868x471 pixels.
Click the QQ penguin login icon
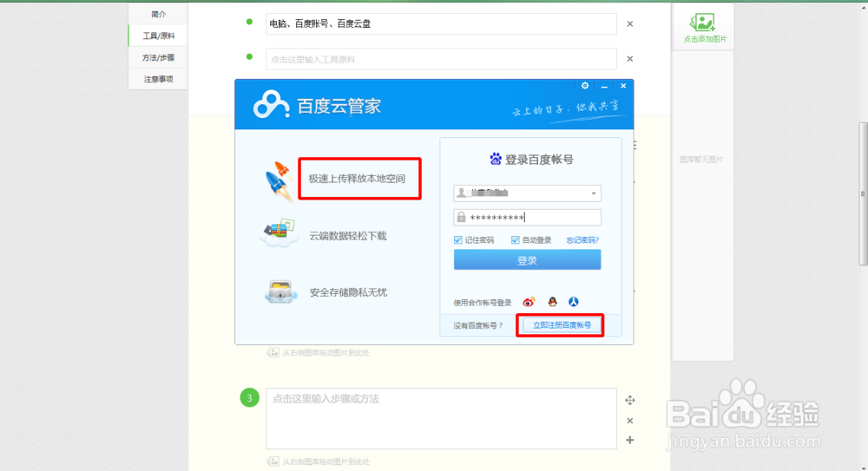[x=552, y=302]
